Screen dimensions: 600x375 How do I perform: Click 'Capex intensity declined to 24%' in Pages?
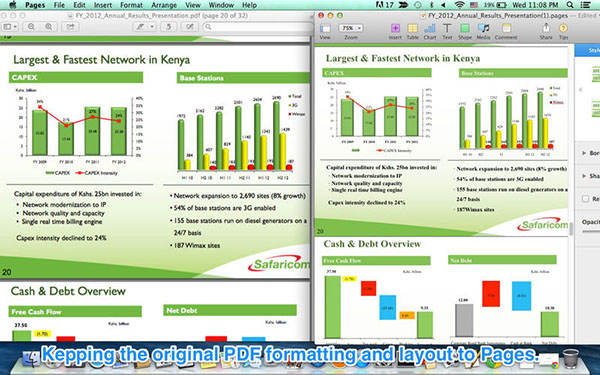[366, 202]
